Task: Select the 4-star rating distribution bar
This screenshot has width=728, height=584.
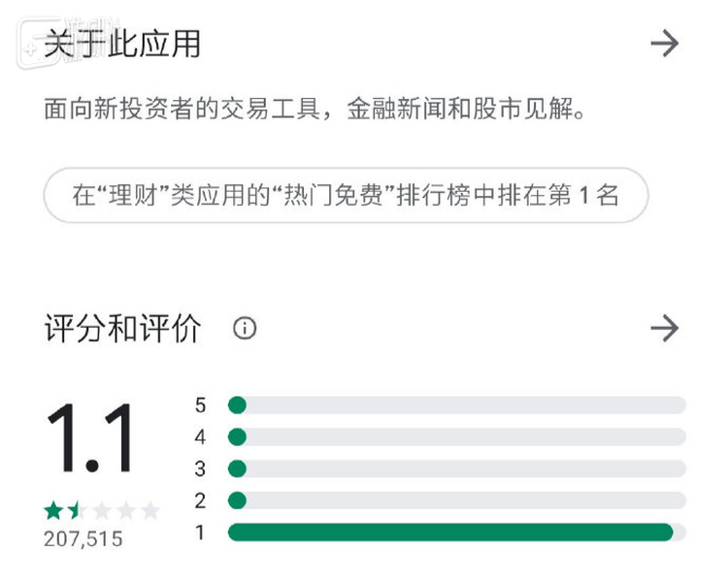Action: point(456,437)
